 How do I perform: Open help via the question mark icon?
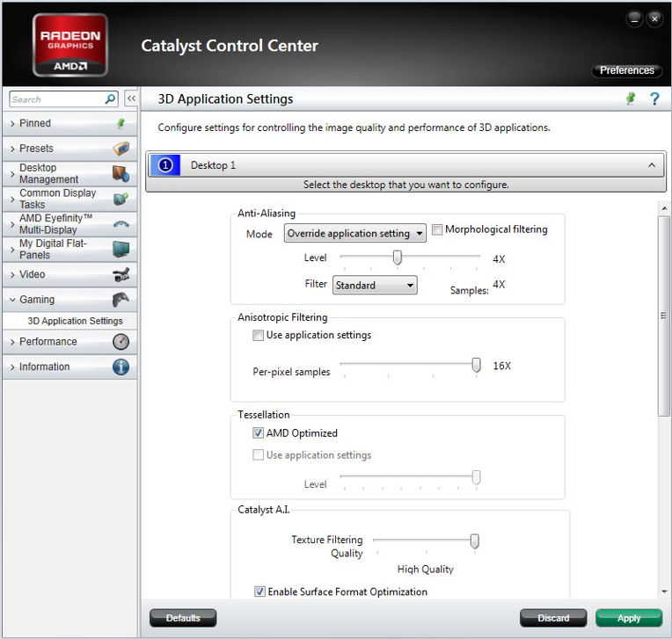pos(654,99)
